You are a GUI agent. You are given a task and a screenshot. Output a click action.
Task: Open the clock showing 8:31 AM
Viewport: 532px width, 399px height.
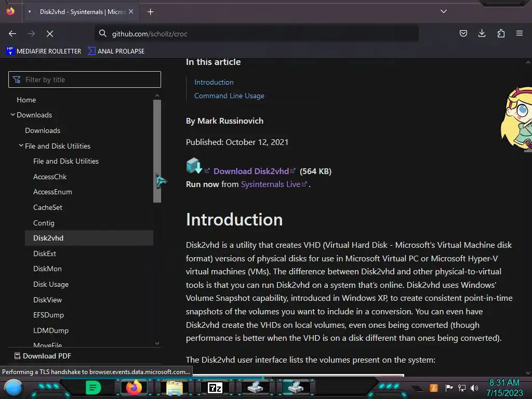point(504,388)
